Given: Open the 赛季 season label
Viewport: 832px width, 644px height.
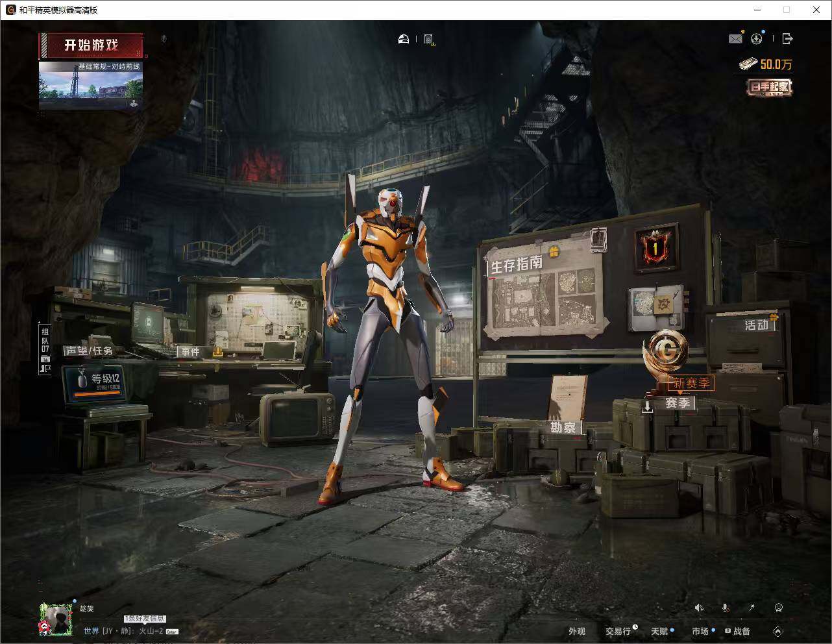Looking at the screenshot, I should [x=678, y=403].
